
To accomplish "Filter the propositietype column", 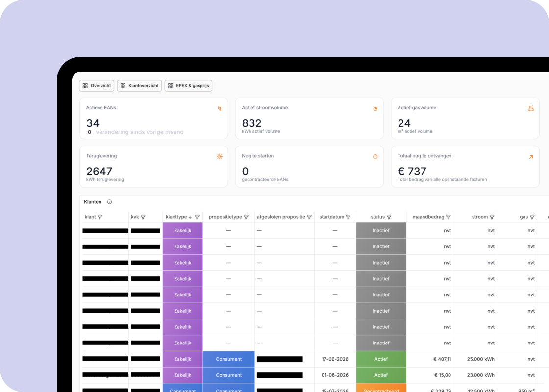I will click(x=246, y=217).
